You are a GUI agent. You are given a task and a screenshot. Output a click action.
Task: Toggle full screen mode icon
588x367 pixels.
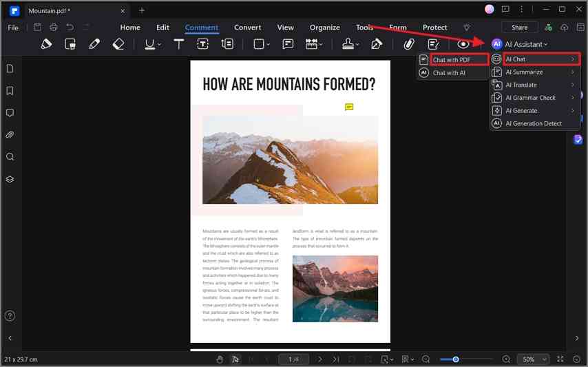pyautogui.click(x=560, y=359)
